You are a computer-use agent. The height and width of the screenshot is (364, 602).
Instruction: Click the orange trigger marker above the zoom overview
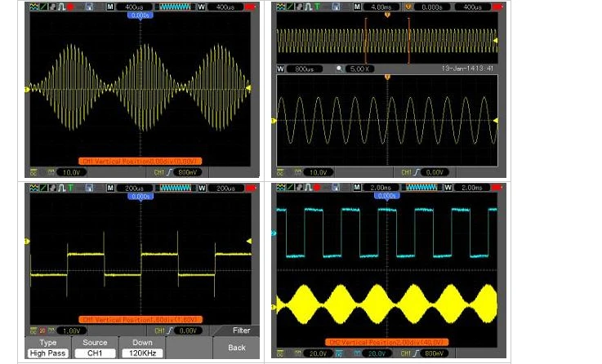point(387,15)
